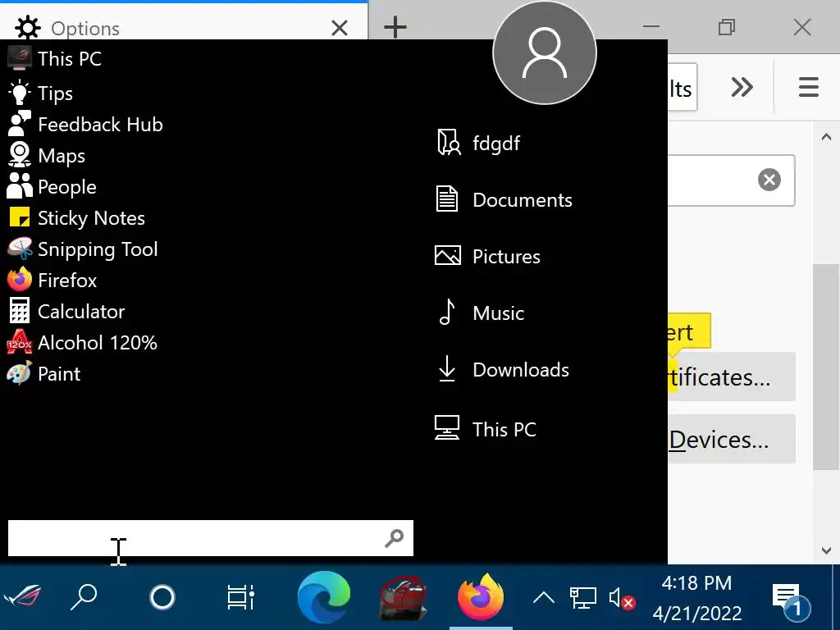Click the magnifier in the start search box
Screen dimensions: 840x630
pyautogui.click(x=395, y=538)
